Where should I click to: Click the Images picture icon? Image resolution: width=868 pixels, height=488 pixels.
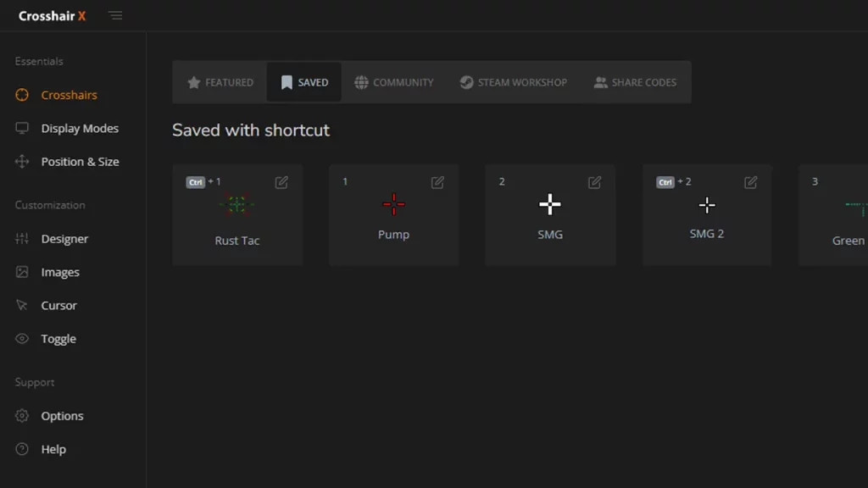tap(21, 272)
